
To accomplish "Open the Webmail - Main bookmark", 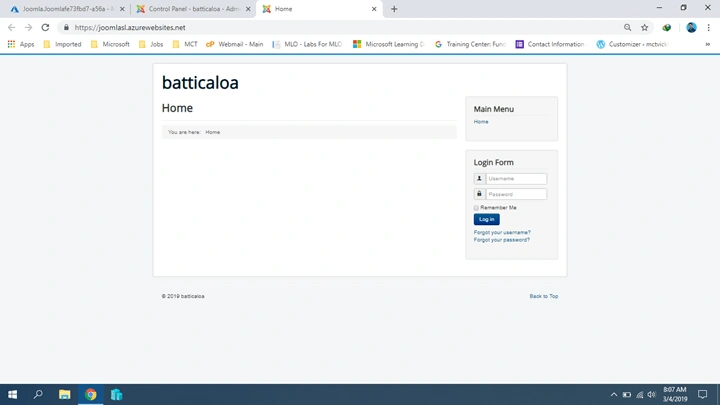I will tap(235, 44).
